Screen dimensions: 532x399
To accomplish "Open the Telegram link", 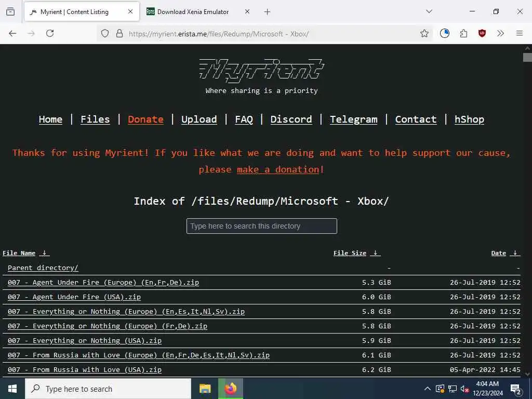I will [x=353, y=119].
